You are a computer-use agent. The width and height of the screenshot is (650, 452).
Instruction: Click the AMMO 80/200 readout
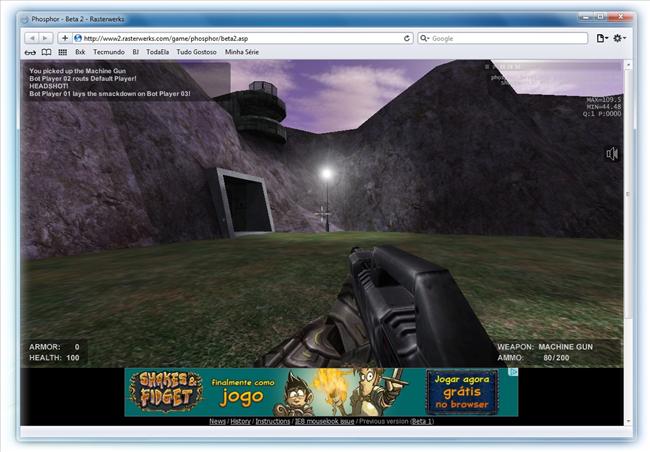click(533, 357)
